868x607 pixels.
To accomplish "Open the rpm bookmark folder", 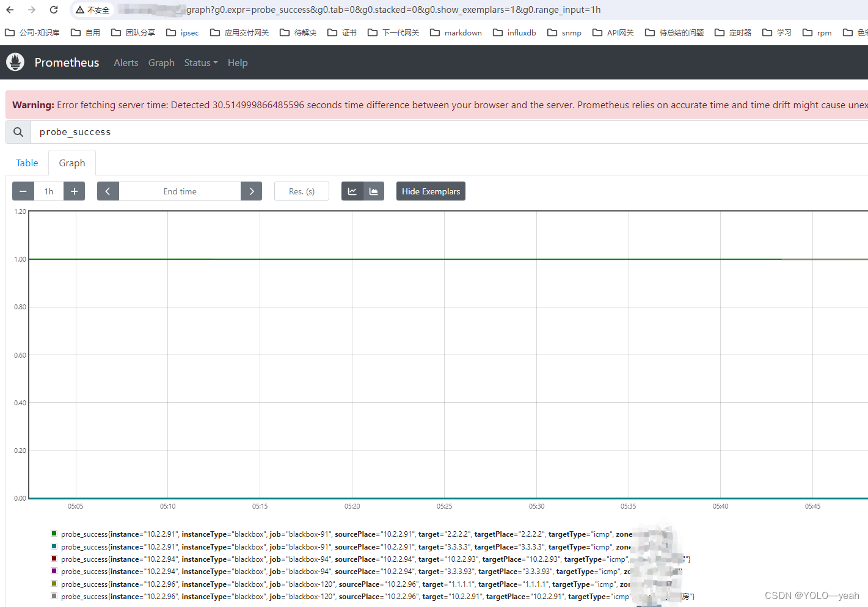I will point(817,32).
